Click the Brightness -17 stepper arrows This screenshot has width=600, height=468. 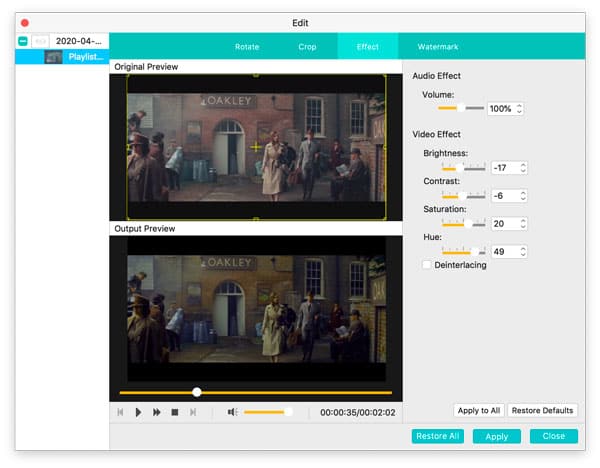[523, 168]
